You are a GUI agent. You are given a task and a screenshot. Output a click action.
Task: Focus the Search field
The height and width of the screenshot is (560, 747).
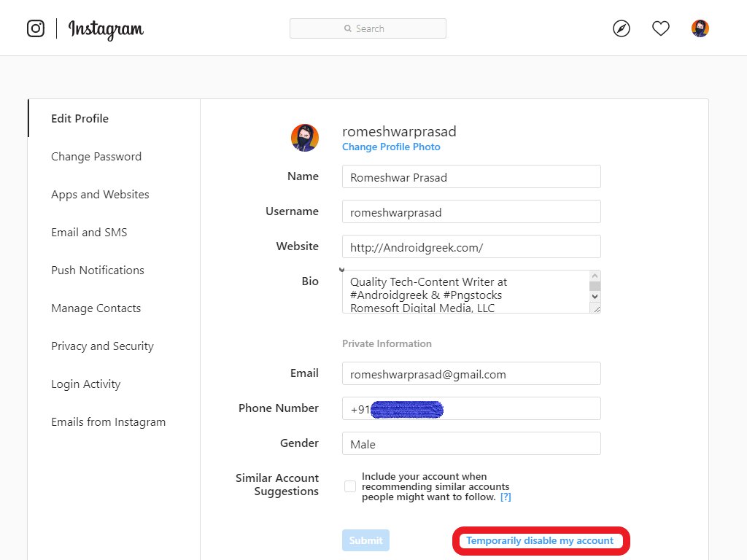368,28
